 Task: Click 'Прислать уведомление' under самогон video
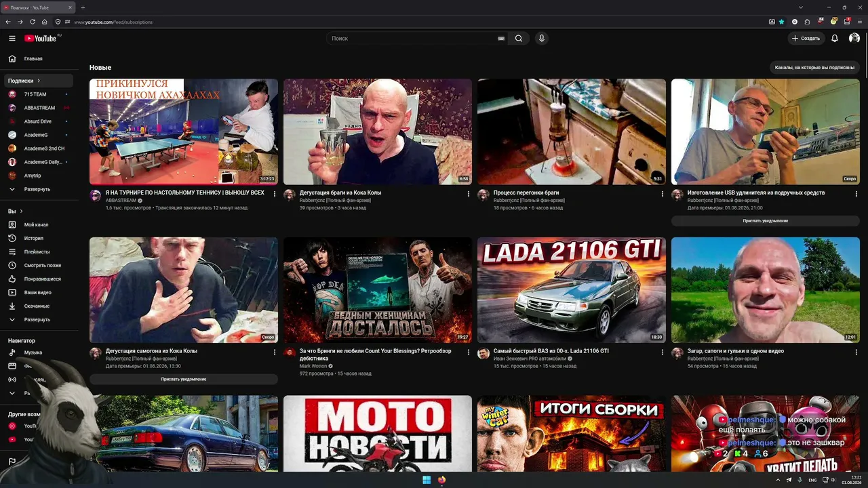[x=184, y=380]
